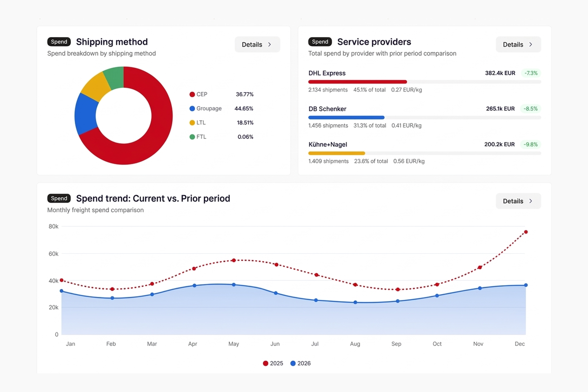This screenshot has width=588, height=392.
Task: Click the -7.3% change badge
Action: [531, 73]
